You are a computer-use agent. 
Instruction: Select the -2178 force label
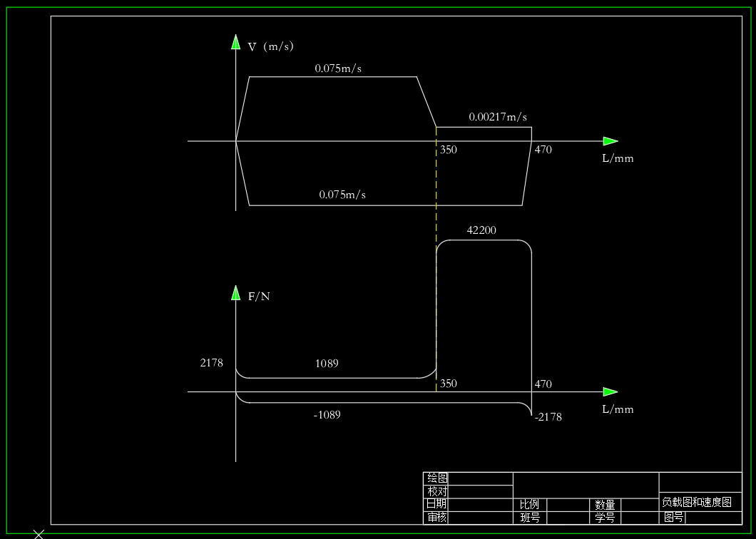(x=548, y=417)
